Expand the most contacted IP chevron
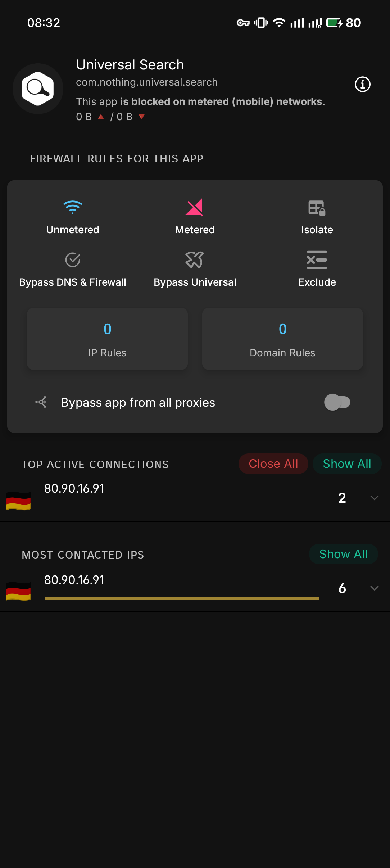Viewport: 390px width, 868px height. (374, 588)
